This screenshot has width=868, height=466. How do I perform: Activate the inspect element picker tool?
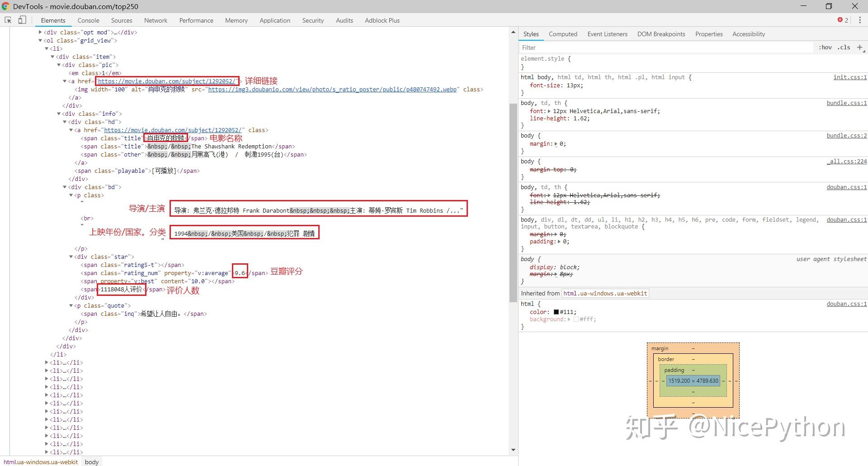(x=7, y=20)
